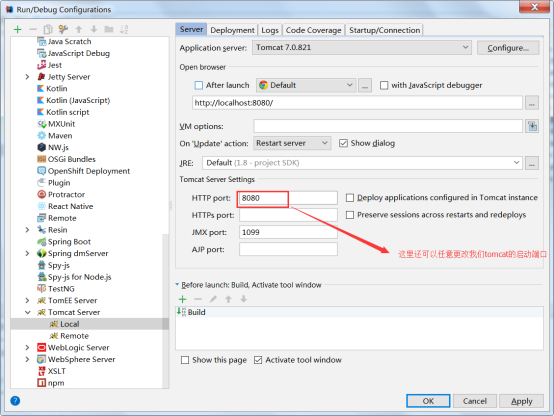Click ellipsis button beside JRE dropdown
Viewport: 554px width, 416px height.
tap(532, 163)
